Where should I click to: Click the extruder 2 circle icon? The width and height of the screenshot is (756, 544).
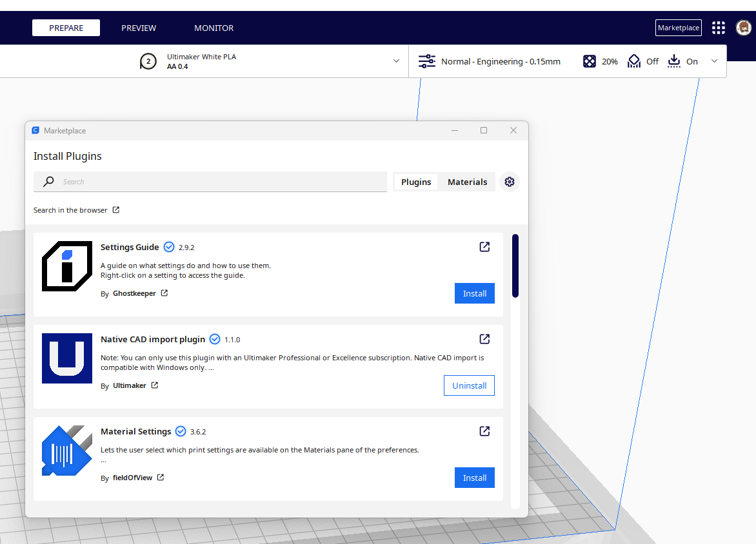pos(148,62)
